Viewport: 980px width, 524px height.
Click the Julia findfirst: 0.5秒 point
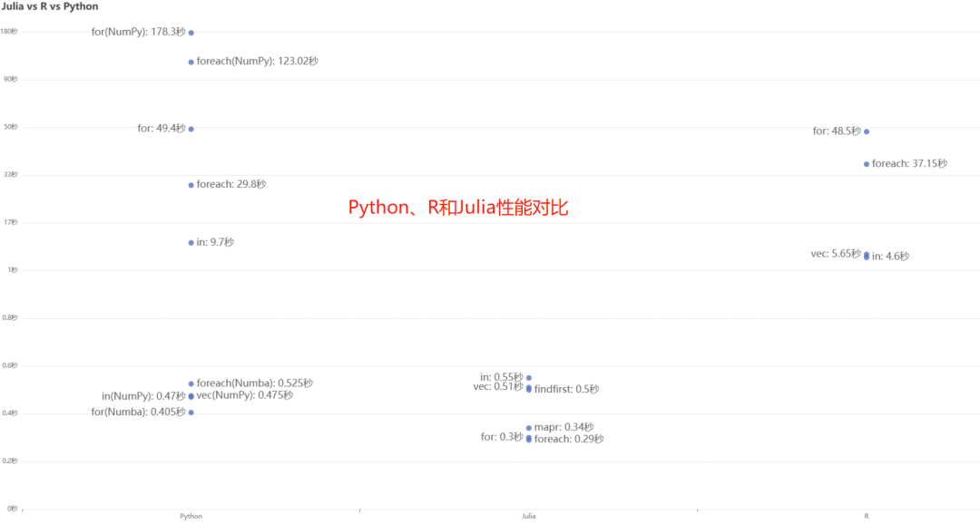(x=529, y=389)
